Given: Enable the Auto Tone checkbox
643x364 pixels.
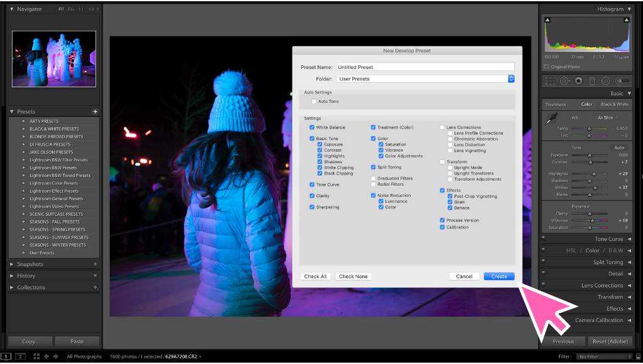Looking at the screenshot, I should pyautogui.click(x=314, y=102).
